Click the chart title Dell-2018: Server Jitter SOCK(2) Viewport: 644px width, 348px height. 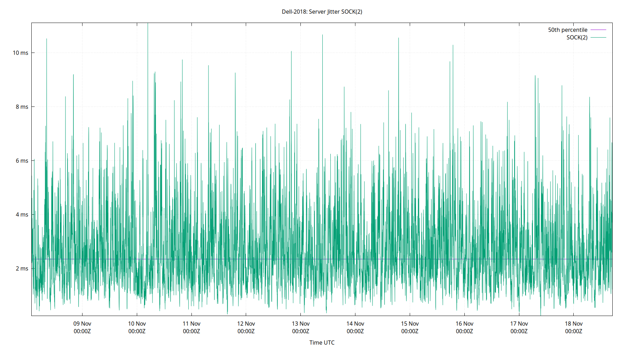coord(321,11)
